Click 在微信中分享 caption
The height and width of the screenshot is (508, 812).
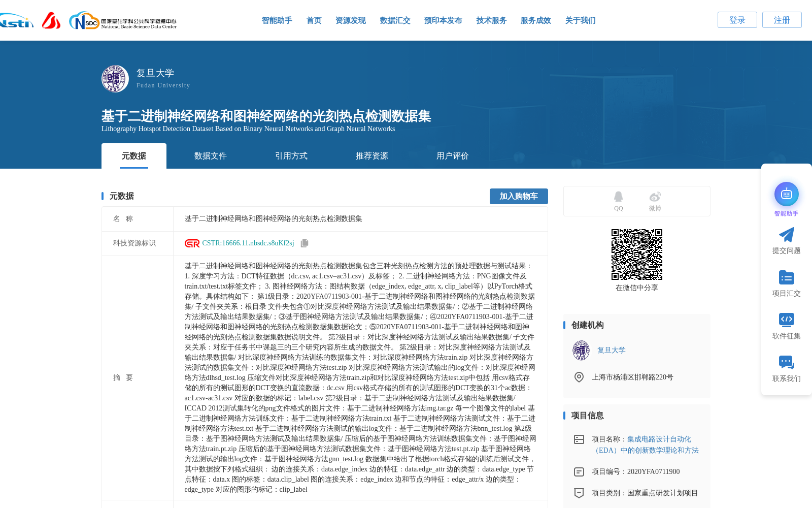636,288
